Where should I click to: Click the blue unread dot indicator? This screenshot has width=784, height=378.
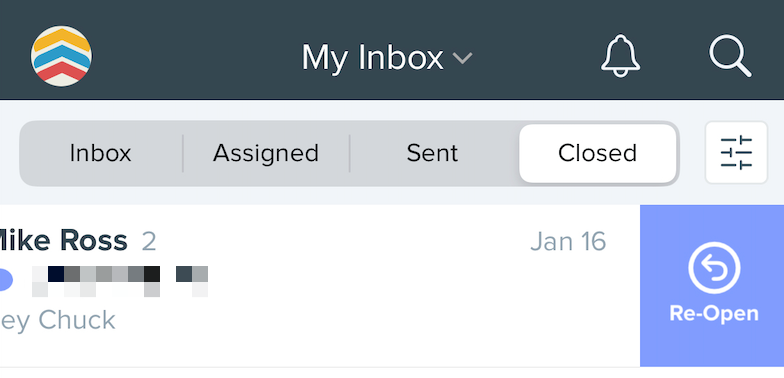click(x=4, y=280)
